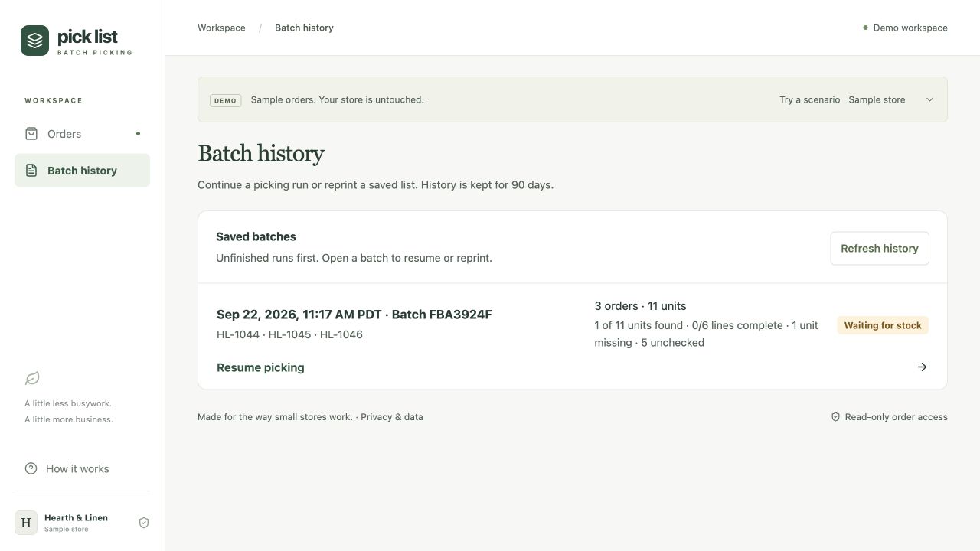
Task: Click the Orders shopping bag icon
Action: pos(31,134)
